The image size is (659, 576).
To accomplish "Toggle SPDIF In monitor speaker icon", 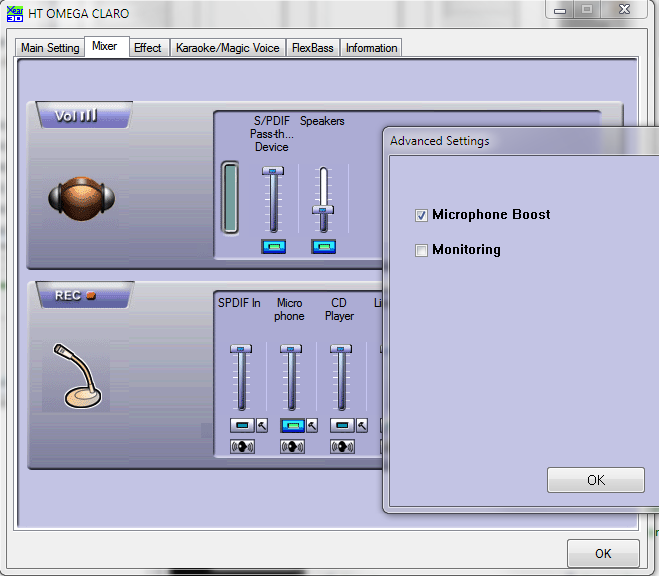I will 242,446.
